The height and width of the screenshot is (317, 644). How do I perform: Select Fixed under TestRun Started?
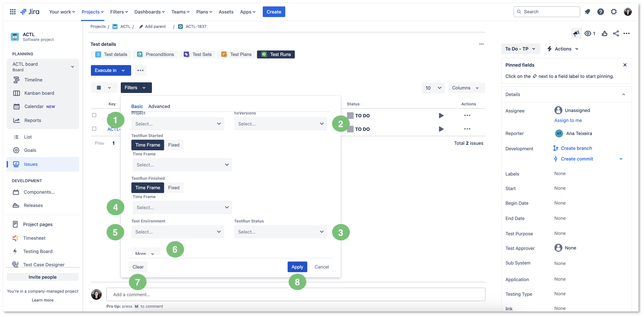coord(174,145)
